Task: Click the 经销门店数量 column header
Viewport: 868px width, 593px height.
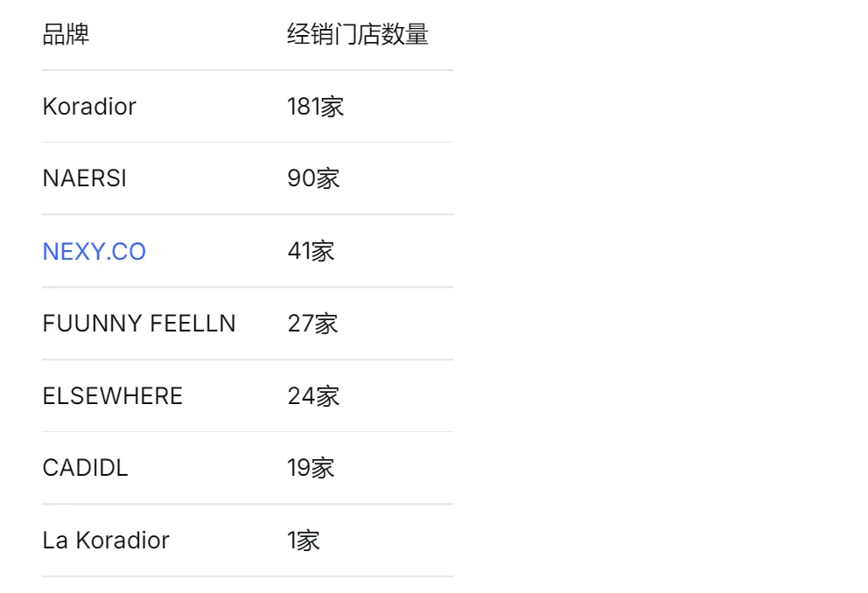Action: coord(357,35)
